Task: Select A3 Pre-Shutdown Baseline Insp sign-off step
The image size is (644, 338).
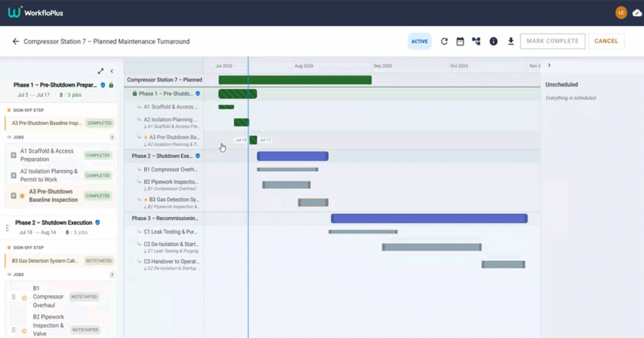Action: 60,123
